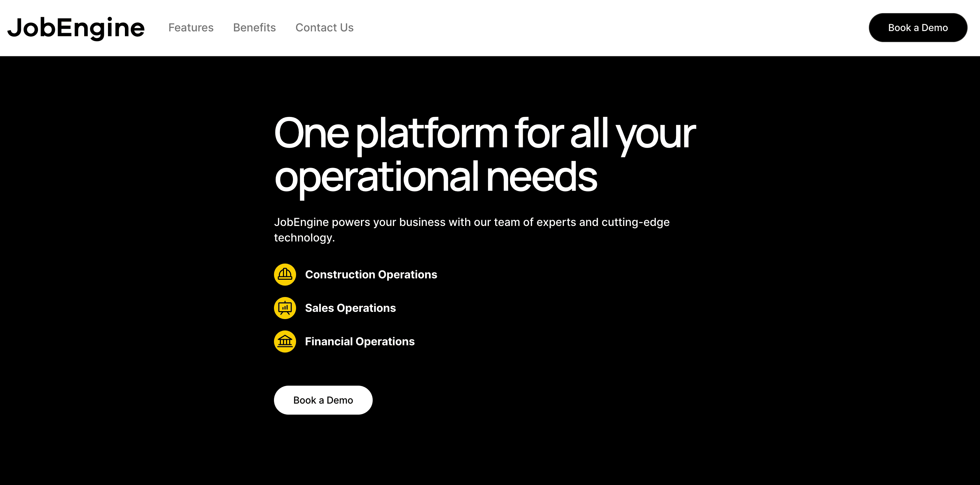Open the Contact Us page

point(324,27)
